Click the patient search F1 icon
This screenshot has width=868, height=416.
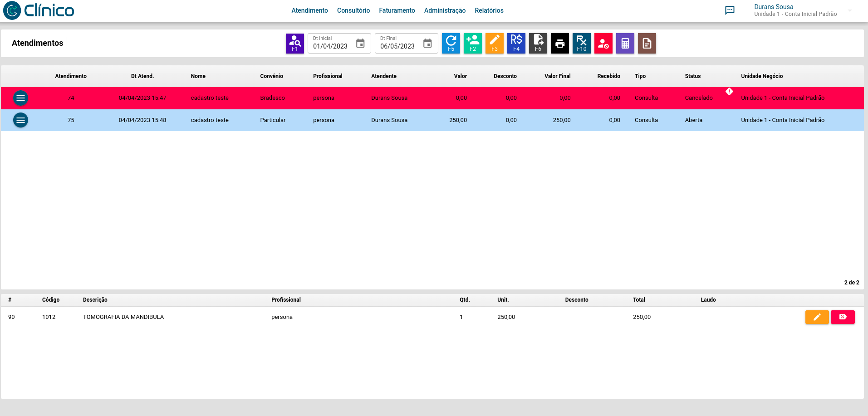(294, 44)
